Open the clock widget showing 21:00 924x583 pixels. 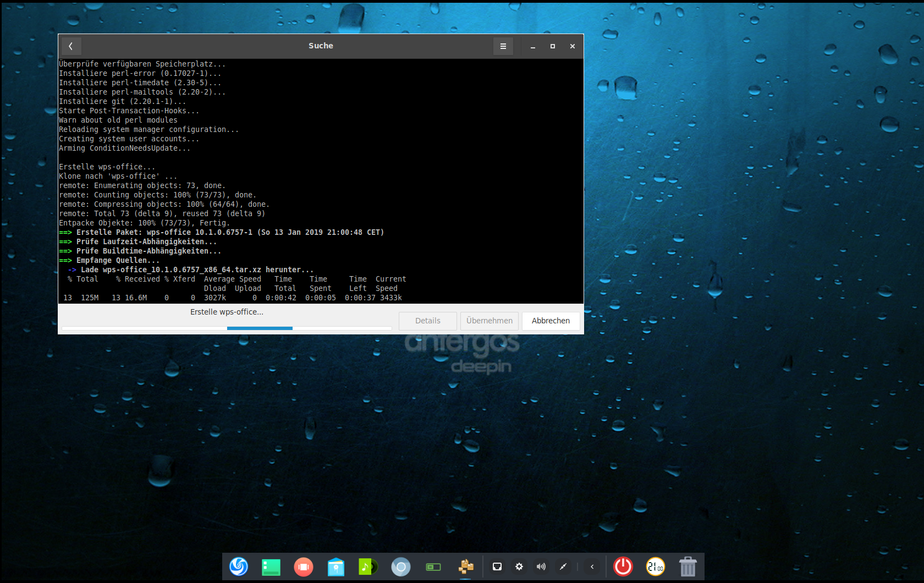[x=655, y=566]
